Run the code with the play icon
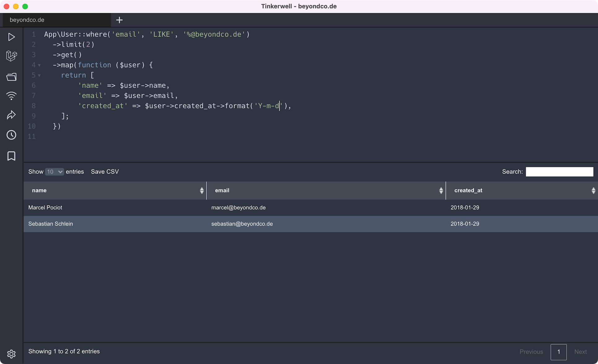The width and height of the screenshot is (598, 364). pos(11,37)
